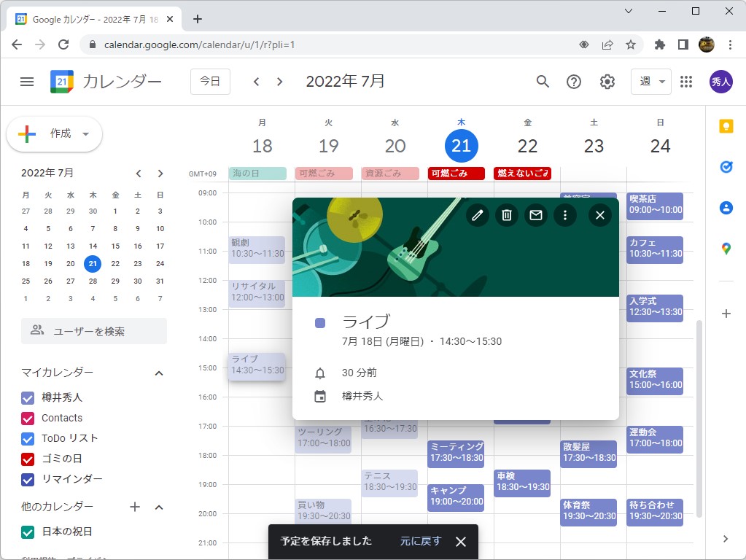Viewport: 746px width, 560px height.
Task: Open the calendar search icon
Action: coord(543,82)
